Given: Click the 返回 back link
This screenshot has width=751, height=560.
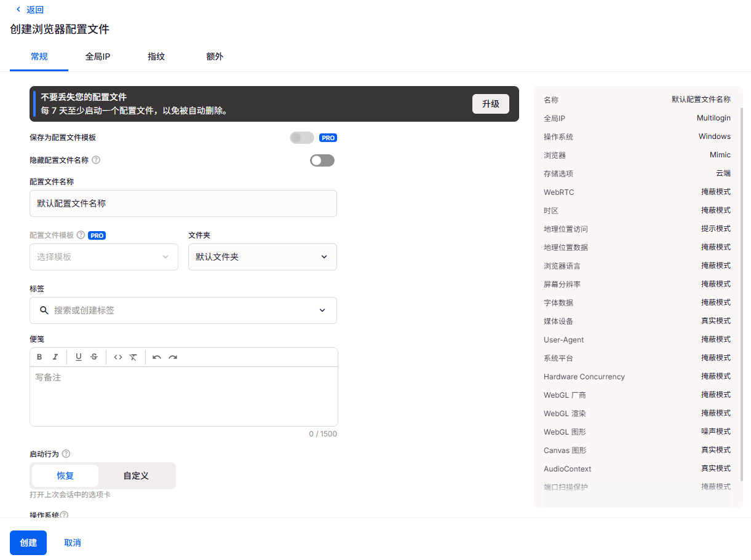Looking at the screenshot, I should [35, 9].
